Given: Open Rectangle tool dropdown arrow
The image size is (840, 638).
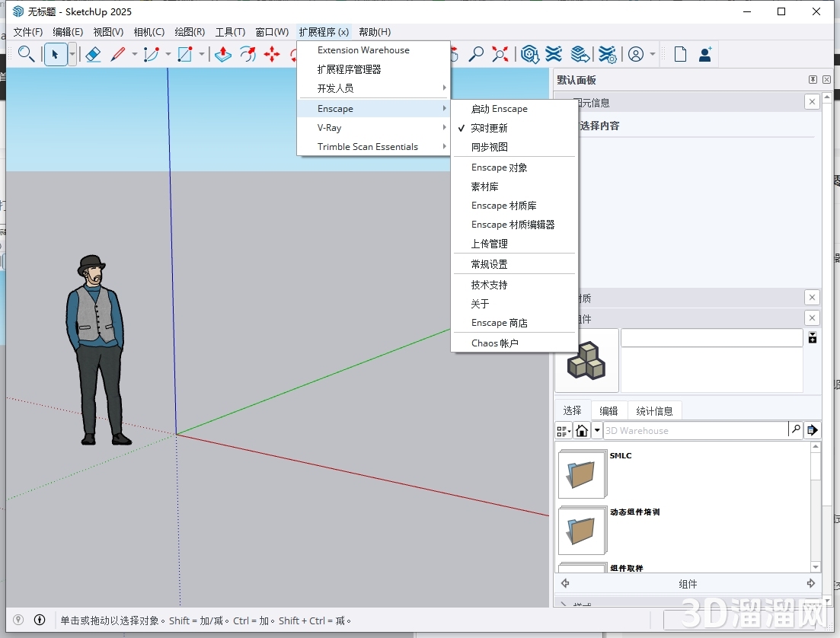Looking at the screenshot, I should [x=202, y=54].
